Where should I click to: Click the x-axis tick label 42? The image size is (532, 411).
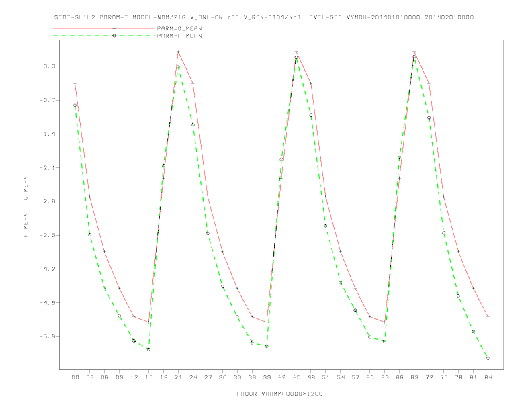tap(281, 377)
